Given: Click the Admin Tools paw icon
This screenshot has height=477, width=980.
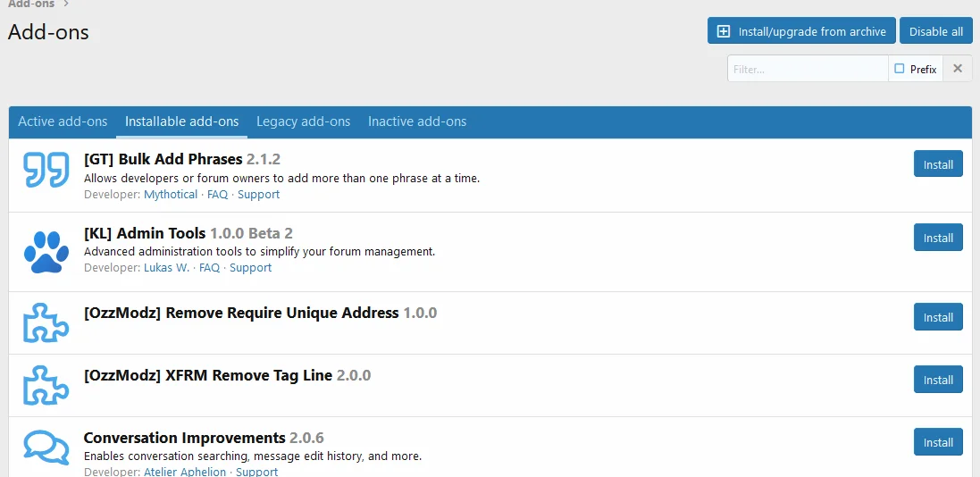Looking at the screenshot, I should pos(46,252).
